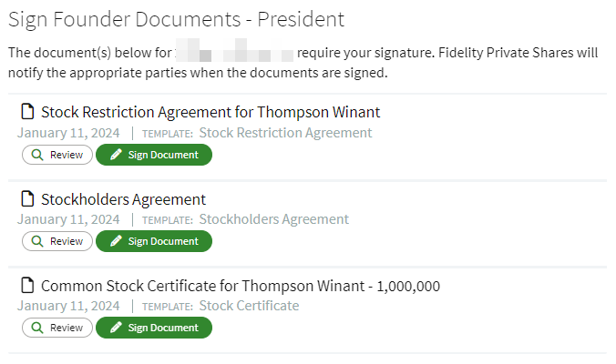Click pencil icon in Stock Restriction Sign Document button

point(116,155)
